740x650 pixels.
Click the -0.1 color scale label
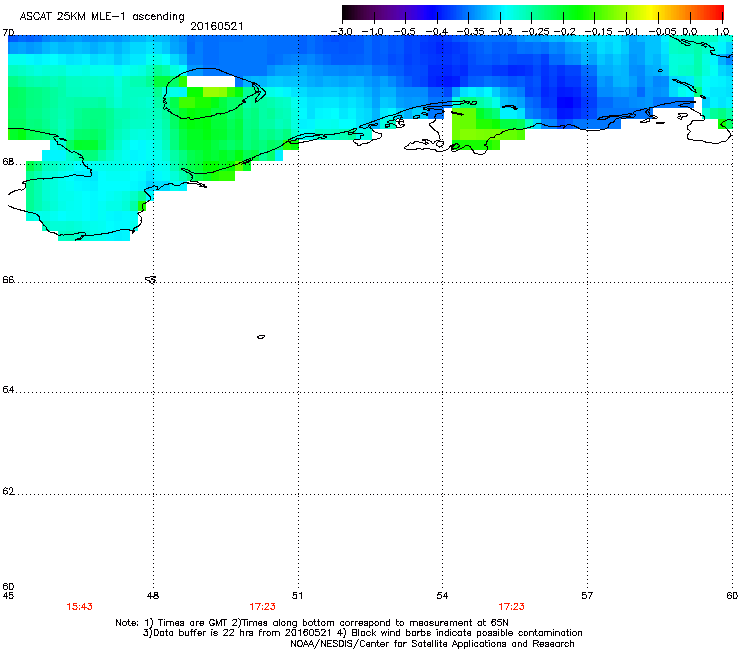[x=628, y=32]
